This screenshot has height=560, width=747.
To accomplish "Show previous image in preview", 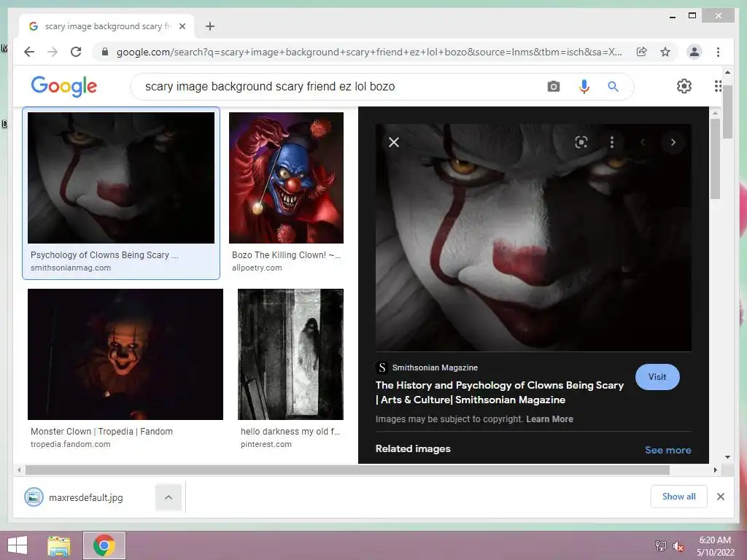I will pos(642,142).
